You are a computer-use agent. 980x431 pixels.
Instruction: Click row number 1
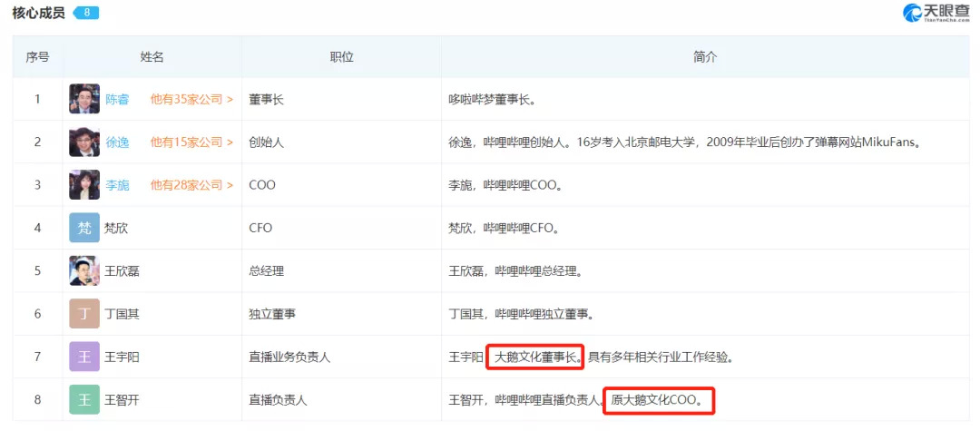point(37,99)
